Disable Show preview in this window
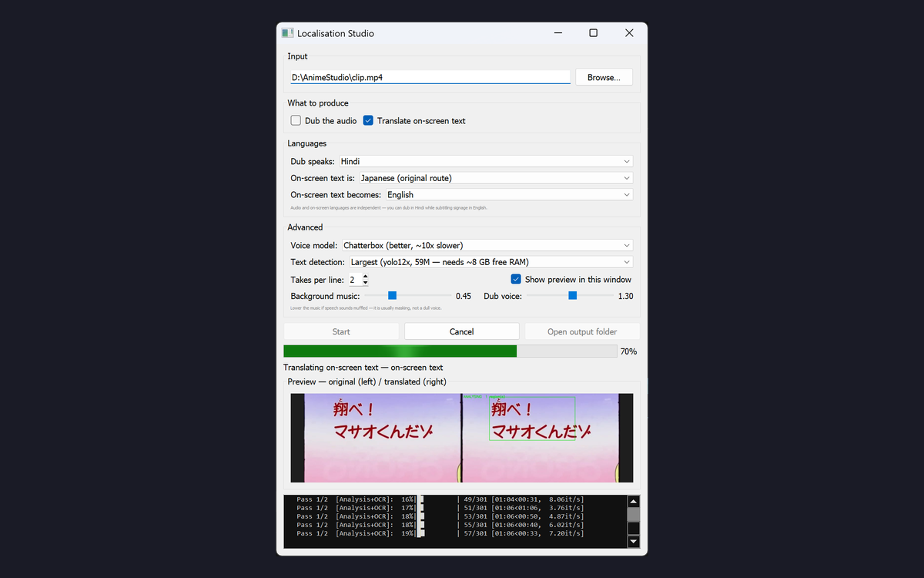924x578 pixels. [516, 279]
